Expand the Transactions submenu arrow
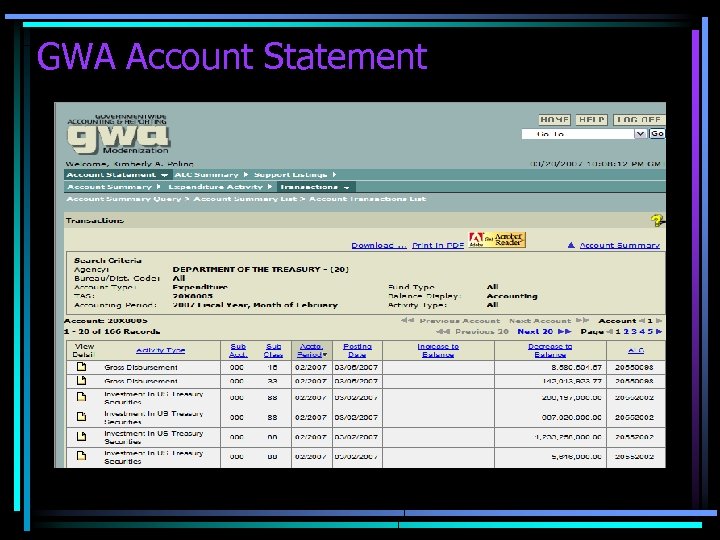This screenshot has height=540, width=720. point(346,187)
